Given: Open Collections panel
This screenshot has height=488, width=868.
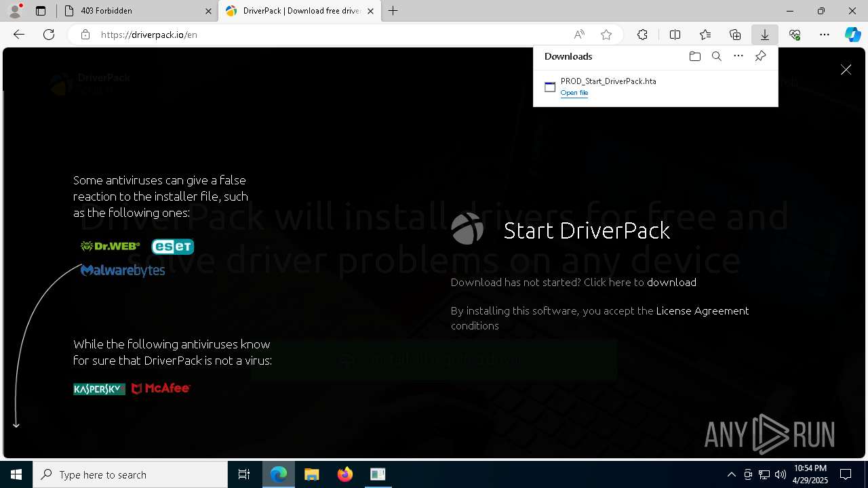Looking at the screenshot, I should coord(735,35).
